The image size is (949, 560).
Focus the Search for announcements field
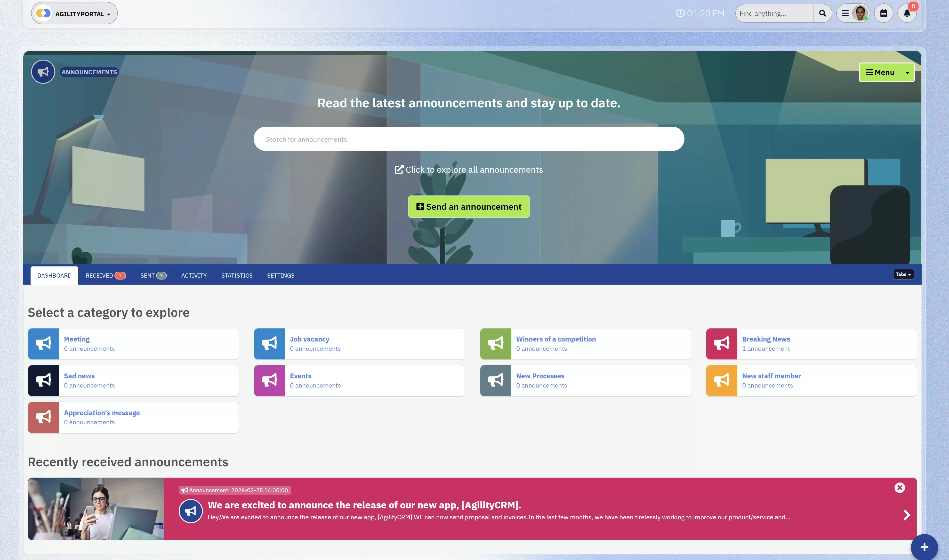pos(469,139)
